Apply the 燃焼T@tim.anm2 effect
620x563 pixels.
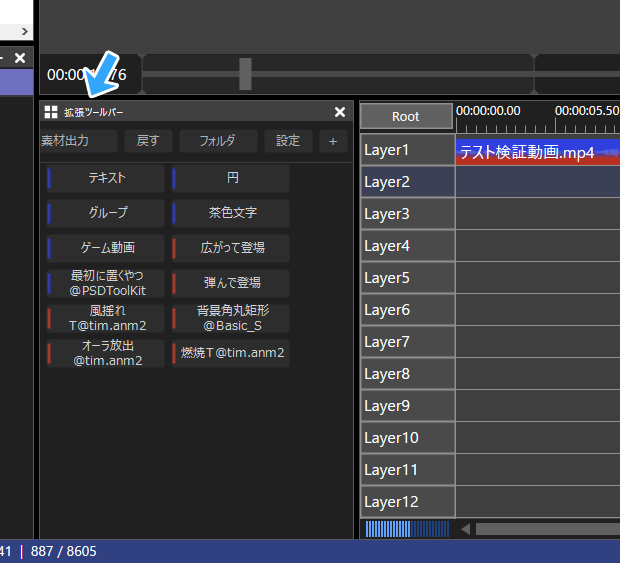tap(231, 353)
